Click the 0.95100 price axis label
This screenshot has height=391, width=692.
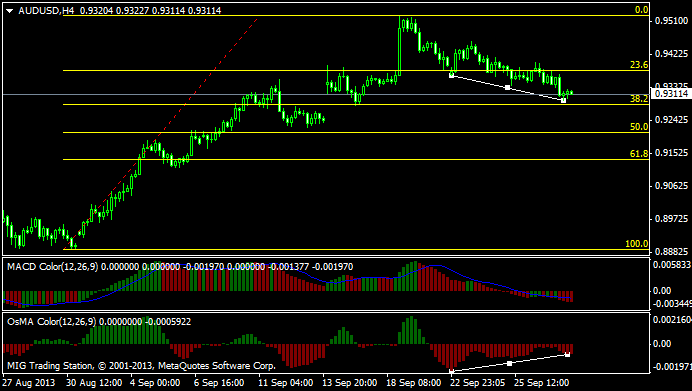click(x=672, y=21)
